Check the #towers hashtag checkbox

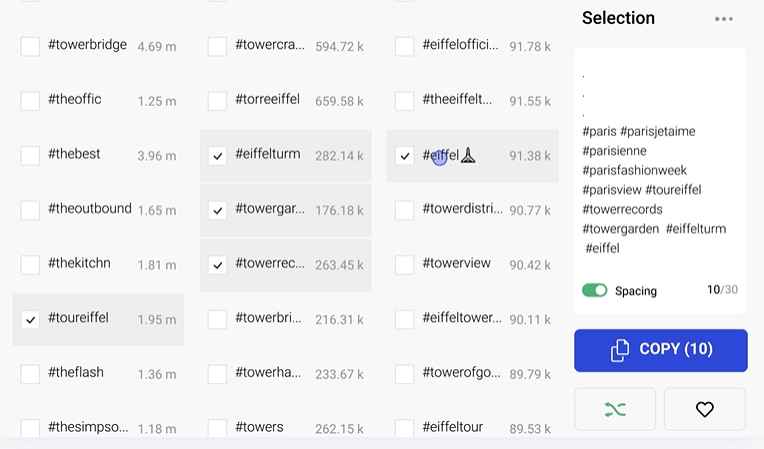[218, 429]
